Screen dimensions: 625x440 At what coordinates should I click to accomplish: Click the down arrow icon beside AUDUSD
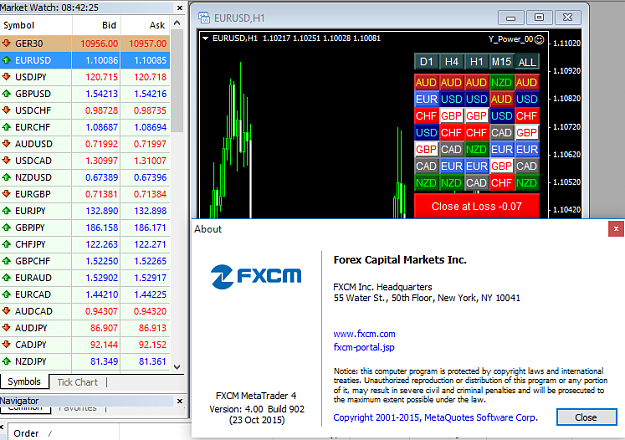[6, 143]
